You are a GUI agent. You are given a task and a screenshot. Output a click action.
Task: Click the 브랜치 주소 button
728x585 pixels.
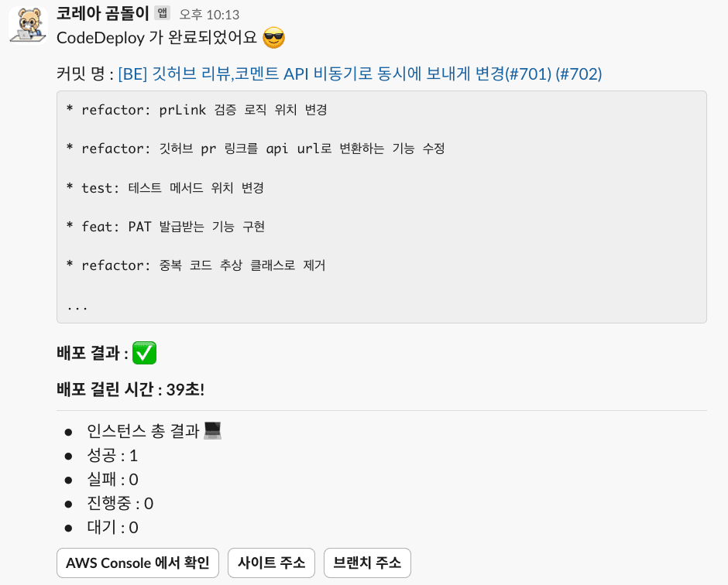coord(366,563)
